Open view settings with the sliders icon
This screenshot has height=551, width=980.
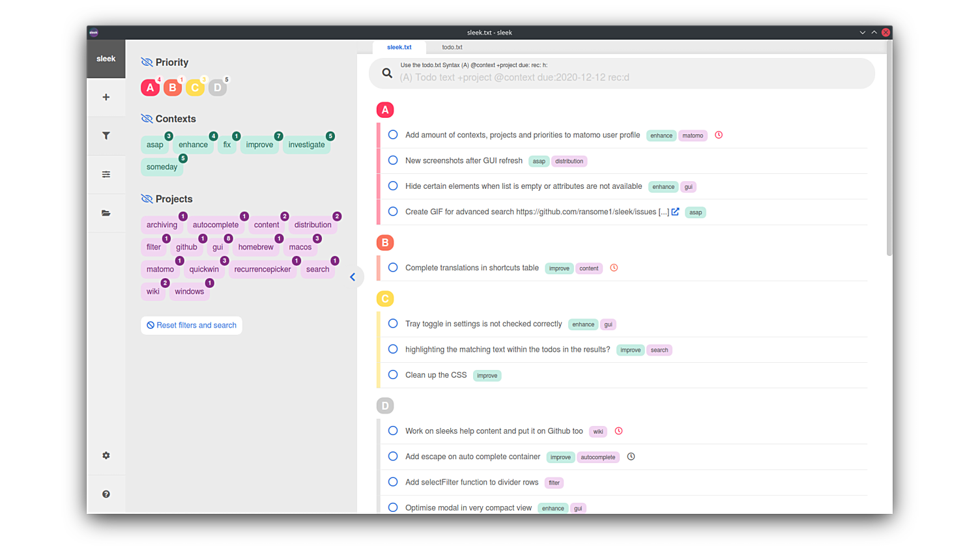pos(106,174)
